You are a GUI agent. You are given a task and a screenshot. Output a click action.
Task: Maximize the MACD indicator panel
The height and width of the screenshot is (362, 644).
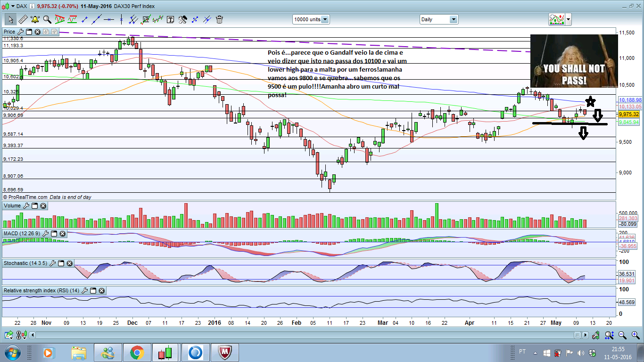coord(53,234)
